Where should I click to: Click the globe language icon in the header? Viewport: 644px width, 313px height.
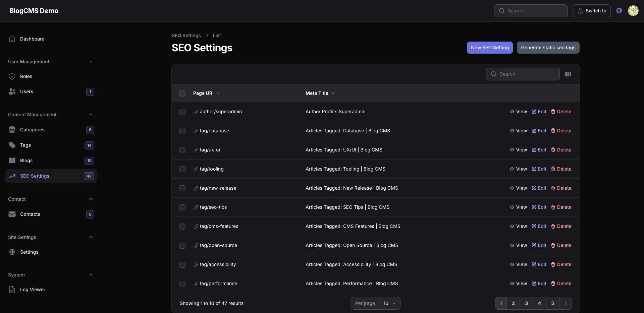tap(619, 10)
